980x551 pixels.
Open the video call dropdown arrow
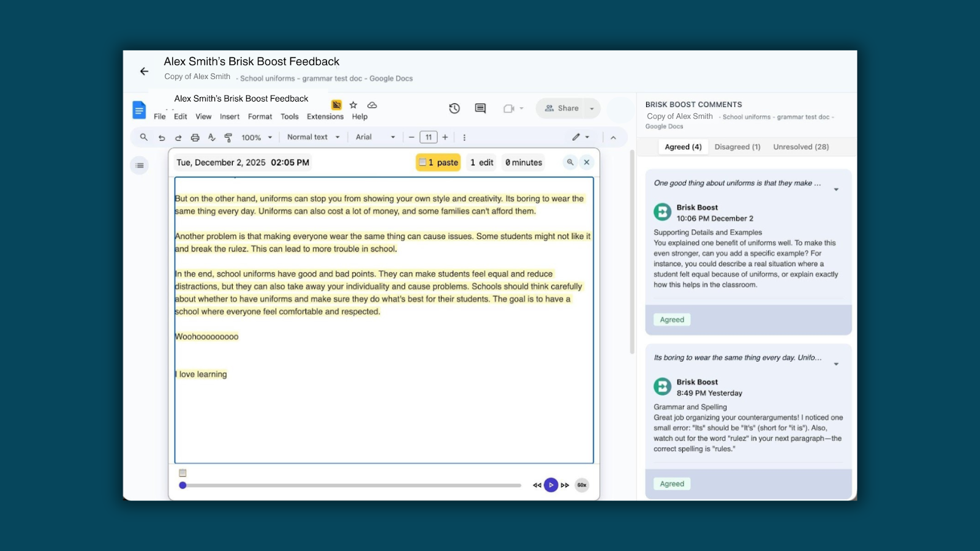click(522, 108)
